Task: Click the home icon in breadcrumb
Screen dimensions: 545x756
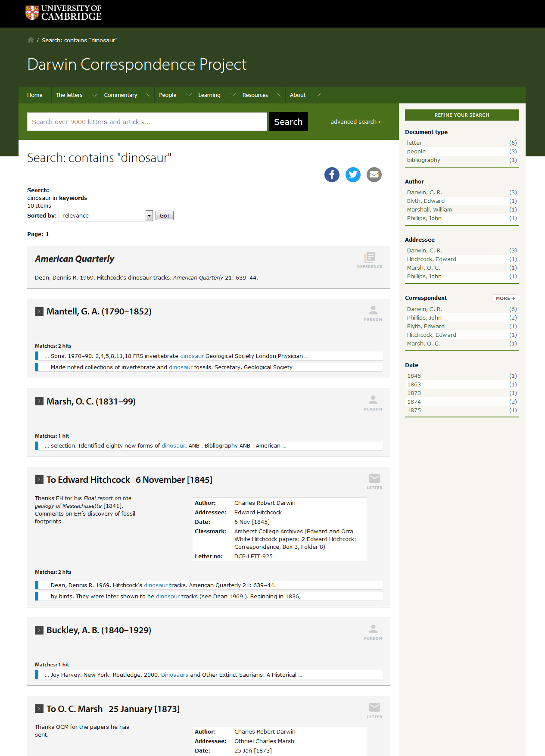Action: [31, 40]
